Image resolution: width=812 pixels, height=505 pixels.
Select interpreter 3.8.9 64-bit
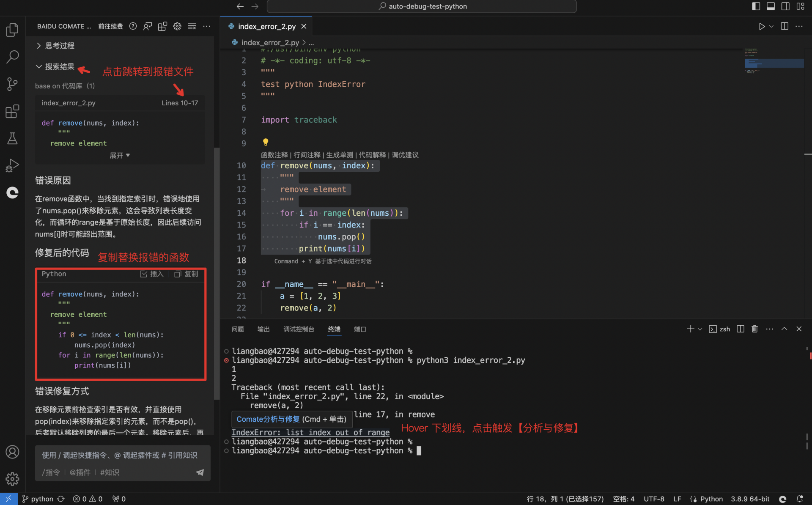(750, 499)
